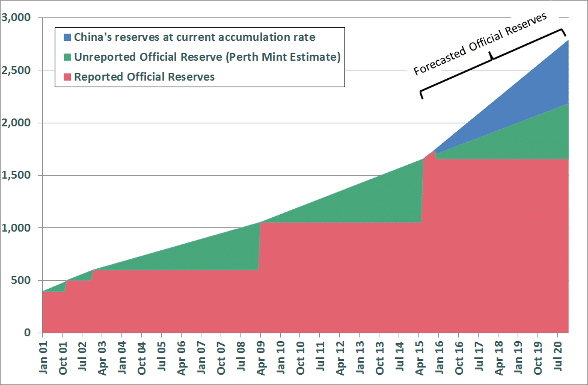The height and width of the screenshot is (385, 588).
Task: Click the 3,000 y-axis label
Action: [x=16, y=17]
